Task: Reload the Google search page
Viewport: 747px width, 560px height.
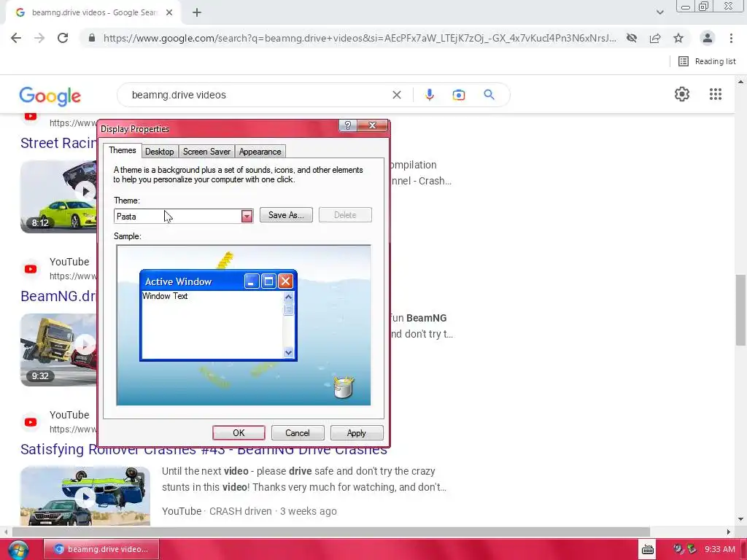Action: (x=63, y=38)
